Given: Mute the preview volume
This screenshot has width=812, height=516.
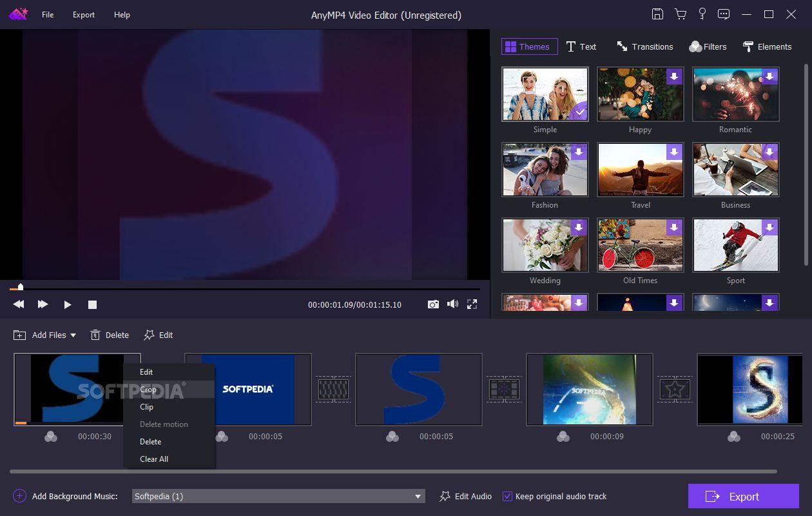Looking at the screenshot, I should [x=452, y=304].
